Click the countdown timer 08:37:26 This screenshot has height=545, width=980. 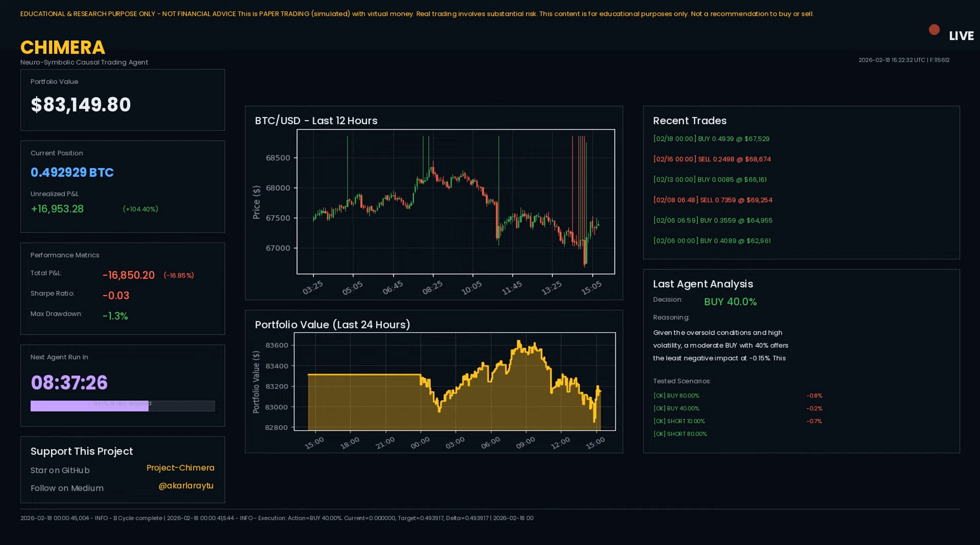tap(69, 382)
